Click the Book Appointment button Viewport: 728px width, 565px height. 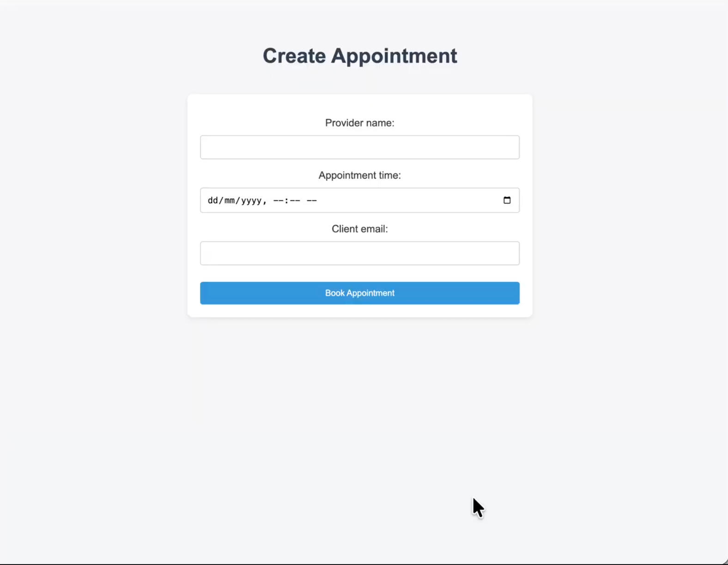(x=359, y=293)
